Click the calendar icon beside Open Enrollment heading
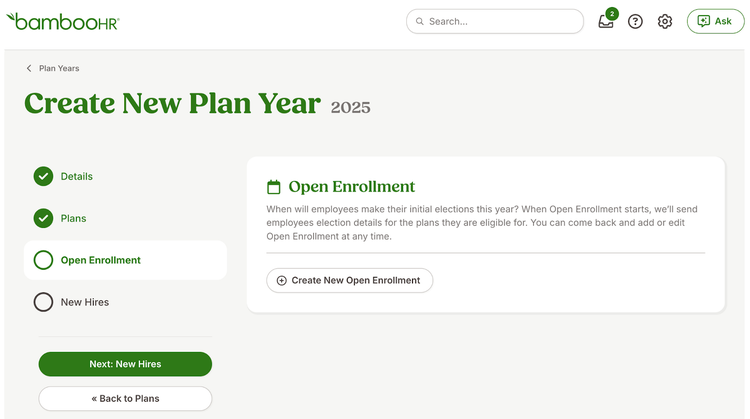 [274, 187]
